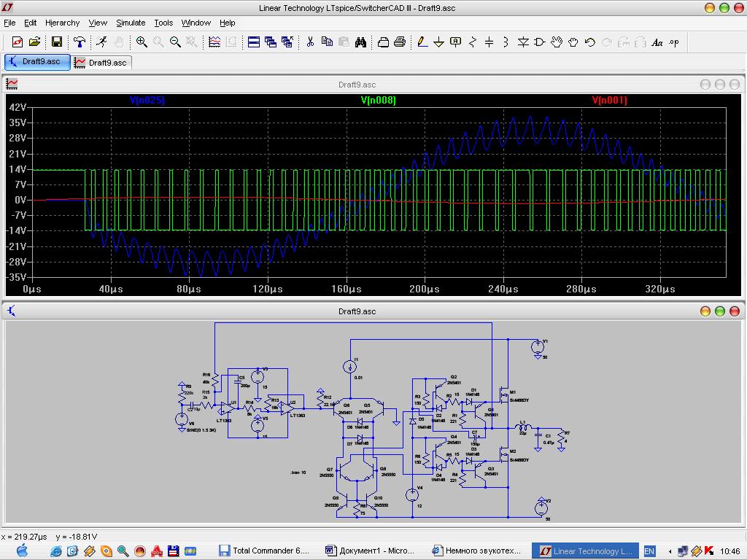
Task: Open the Hierarchy menu
Action: [x=63, y=23]
